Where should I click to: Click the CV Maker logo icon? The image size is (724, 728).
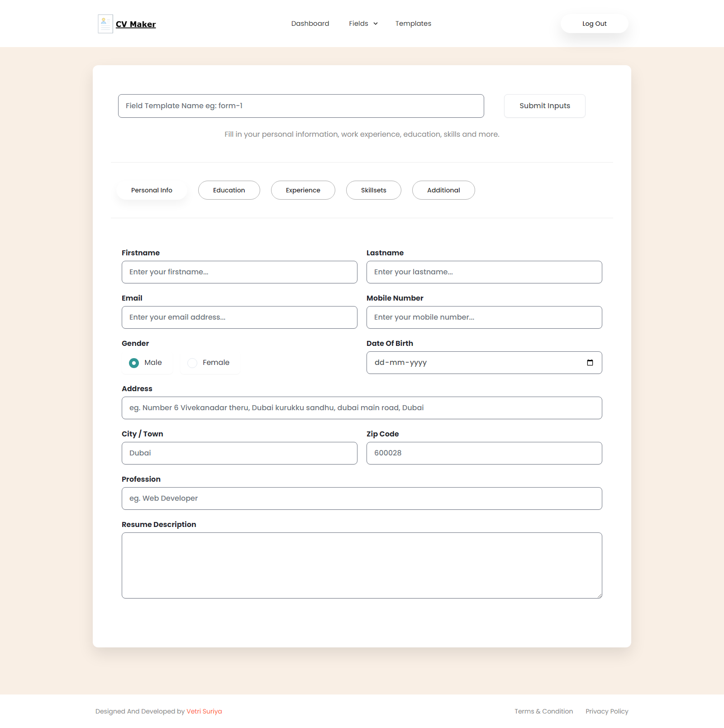[105, 24]
